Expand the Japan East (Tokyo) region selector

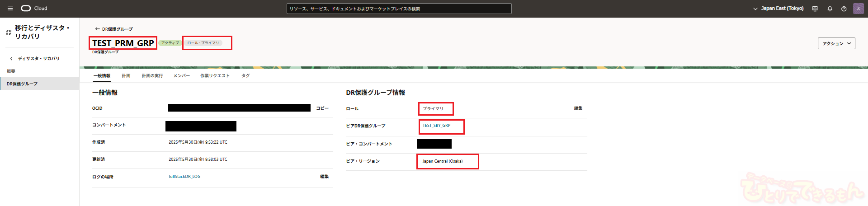coord(778,9)
